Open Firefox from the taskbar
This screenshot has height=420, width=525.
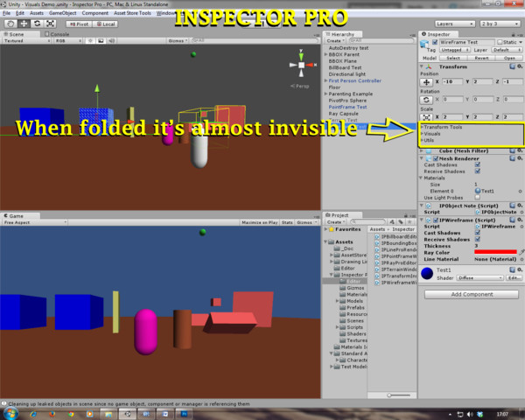tap(52, 414)
